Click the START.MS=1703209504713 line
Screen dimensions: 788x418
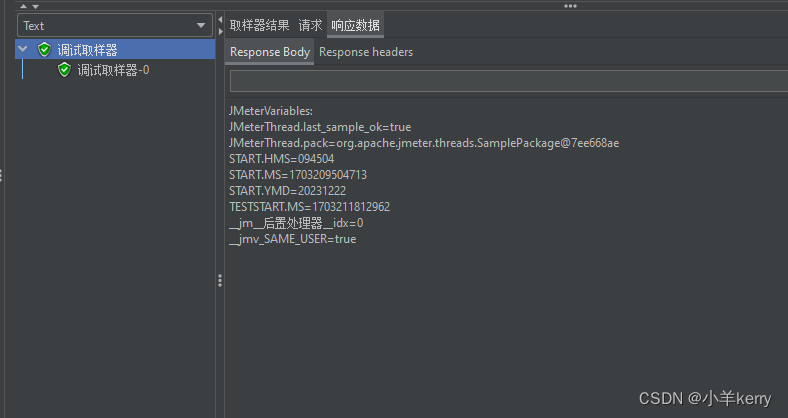298,175
